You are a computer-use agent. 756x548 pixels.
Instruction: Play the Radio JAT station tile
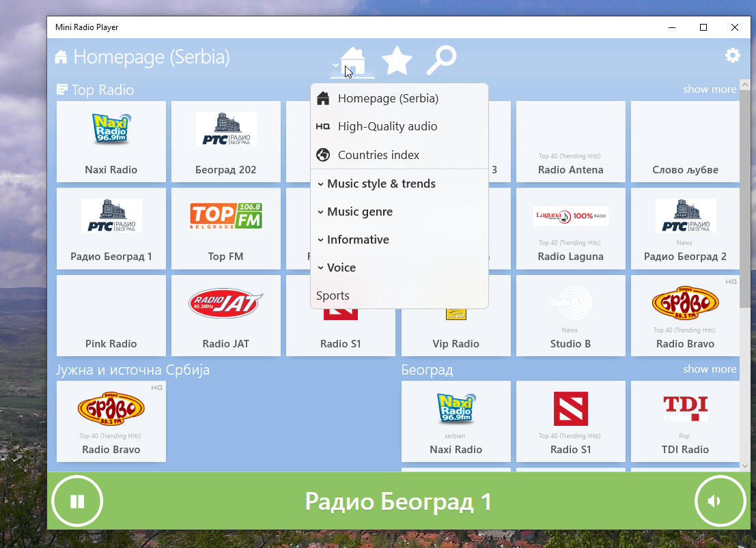click(226, 316)
